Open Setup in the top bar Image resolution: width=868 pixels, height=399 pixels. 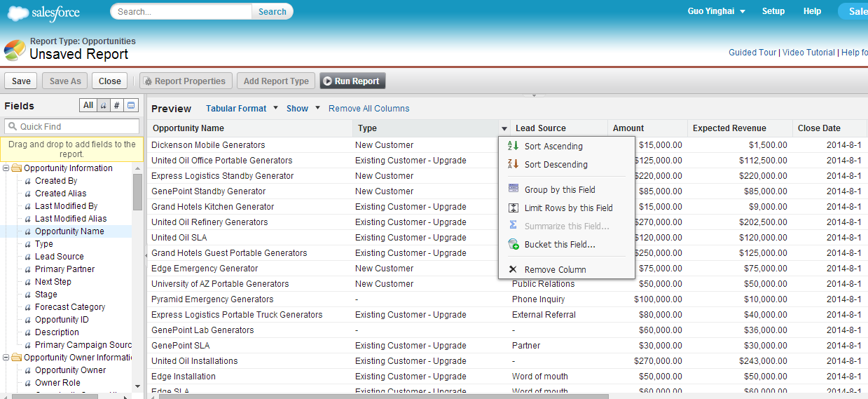773,11
